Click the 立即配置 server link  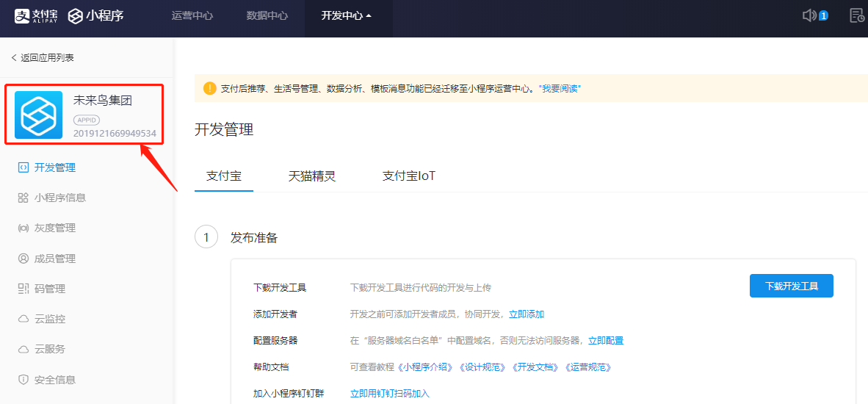point(606,341)
